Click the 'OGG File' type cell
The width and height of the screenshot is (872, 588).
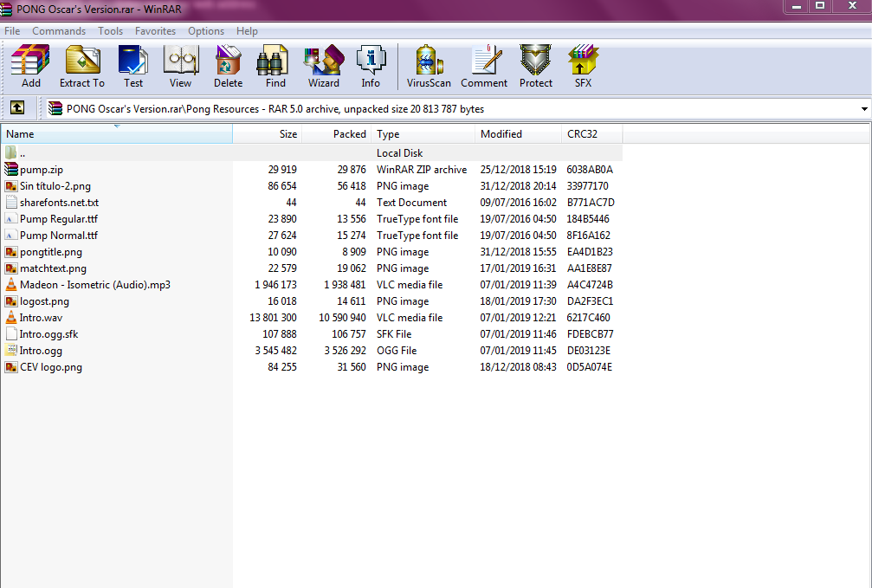click(x=397, y=351)
